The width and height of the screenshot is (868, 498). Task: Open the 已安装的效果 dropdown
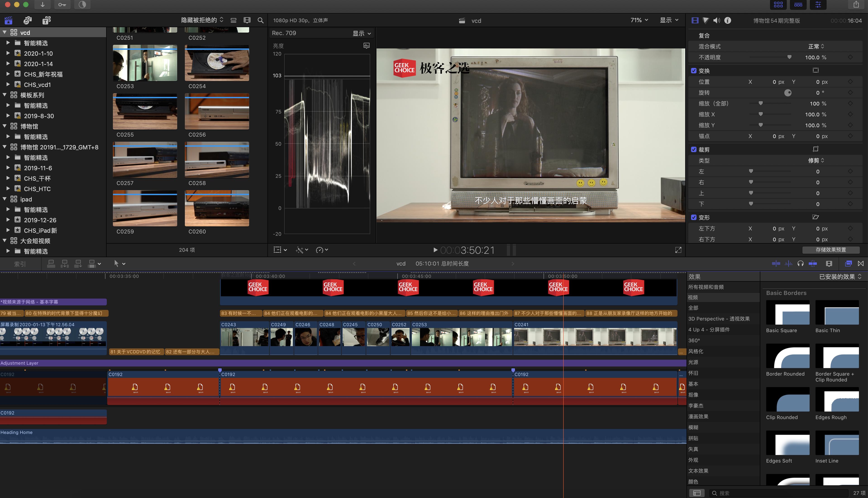click(x=840, y=277)
